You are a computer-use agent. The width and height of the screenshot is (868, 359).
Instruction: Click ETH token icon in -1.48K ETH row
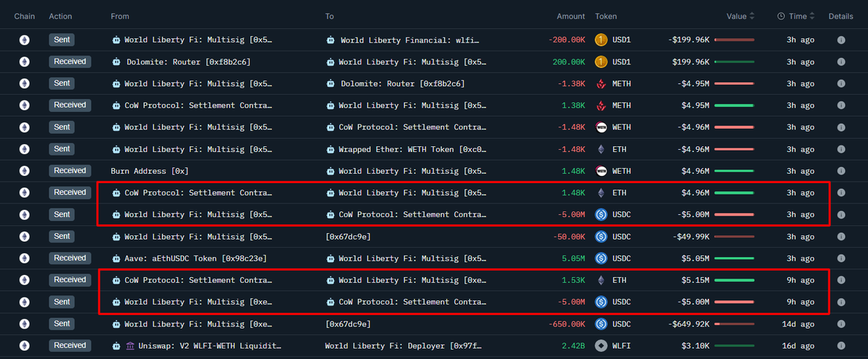[x=601, y=150]
